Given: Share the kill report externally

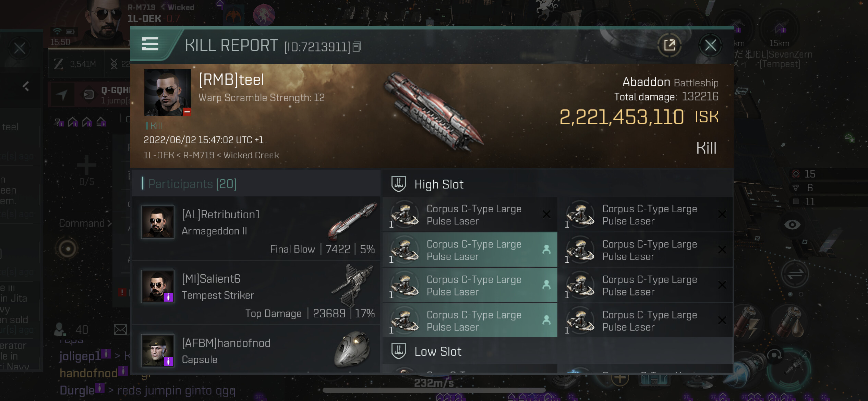Looking at the screenshot, I should (669, 45).
